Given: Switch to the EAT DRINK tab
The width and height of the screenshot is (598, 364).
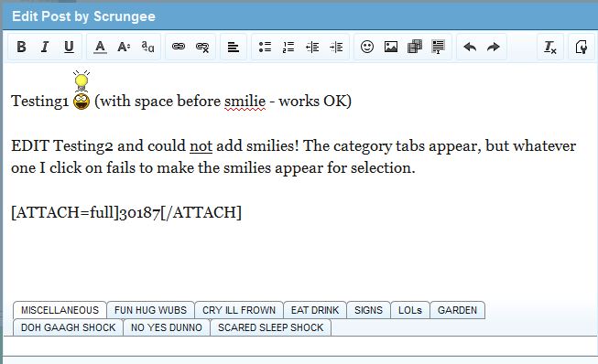Looking at the screenshot, I should point(315,310).
